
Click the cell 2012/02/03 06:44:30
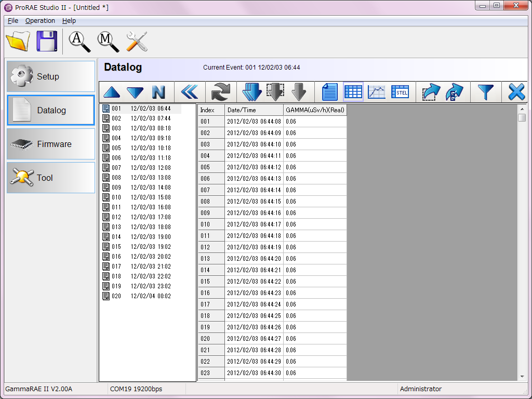coord(254,373)
